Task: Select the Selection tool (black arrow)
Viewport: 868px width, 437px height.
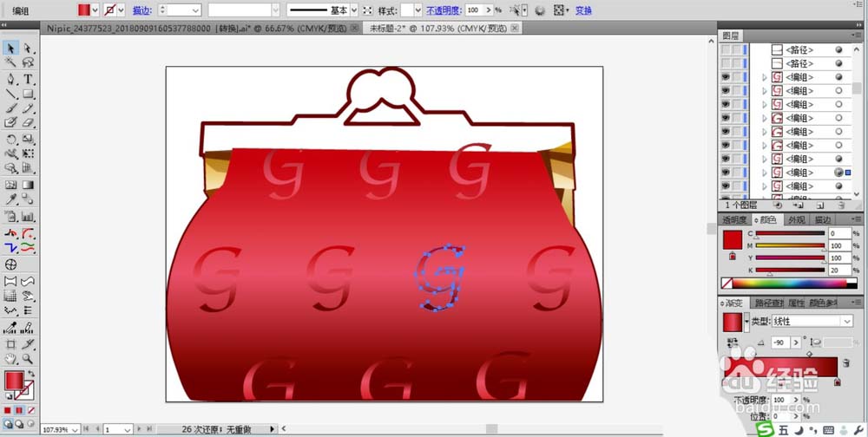Action: pyautogui.click(x=10, y=49)
